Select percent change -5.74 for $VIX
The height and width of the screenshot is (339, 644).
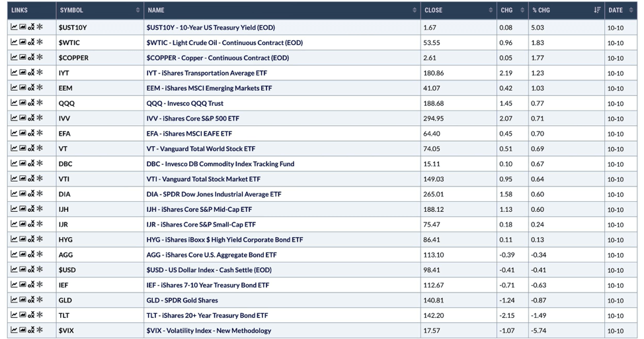point(538,331)
